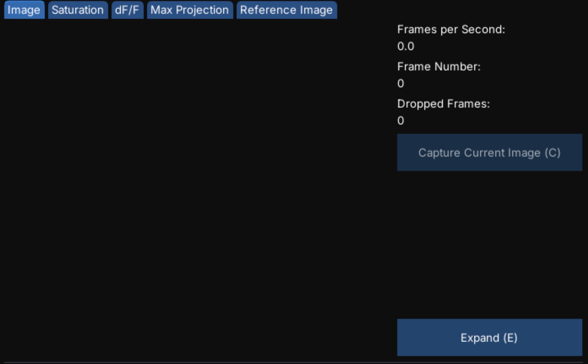588x364 pixels.
Task: Click the zero under Frame Number
Action: (x=401, y=83)
